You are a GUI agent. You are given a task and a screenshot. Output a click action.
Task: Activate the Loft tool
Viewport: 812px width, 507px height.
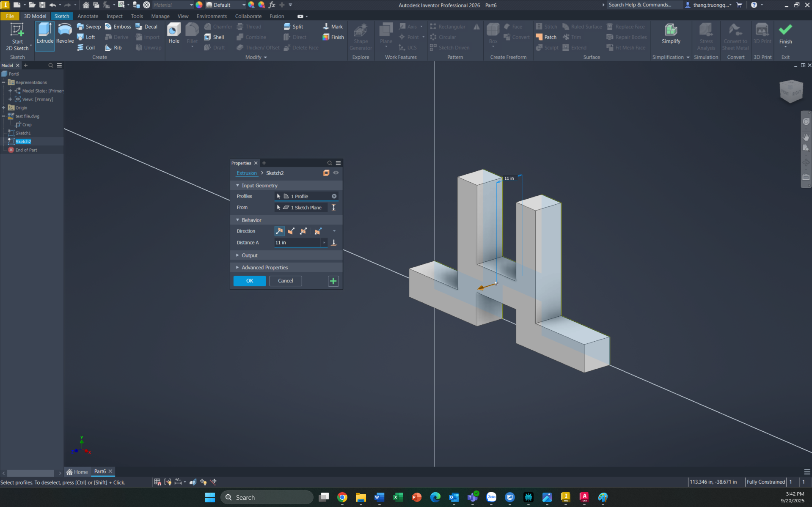[x=86, y=37]
